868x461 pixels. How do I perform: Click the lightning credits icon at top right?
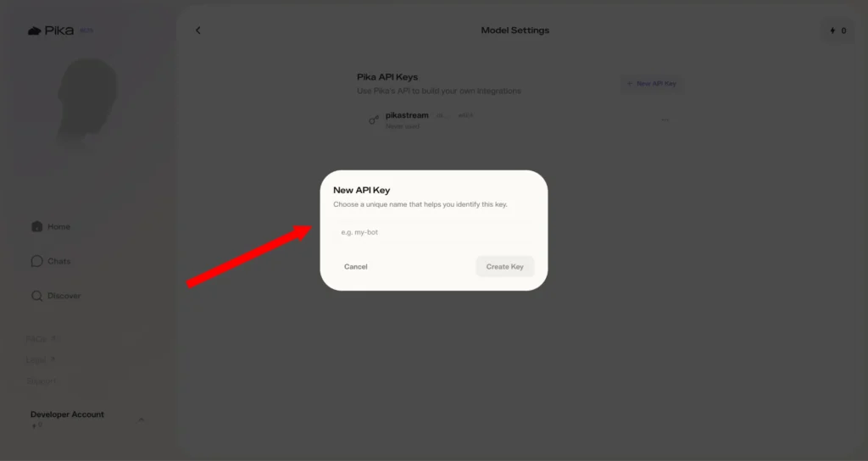tap(832, 31)
